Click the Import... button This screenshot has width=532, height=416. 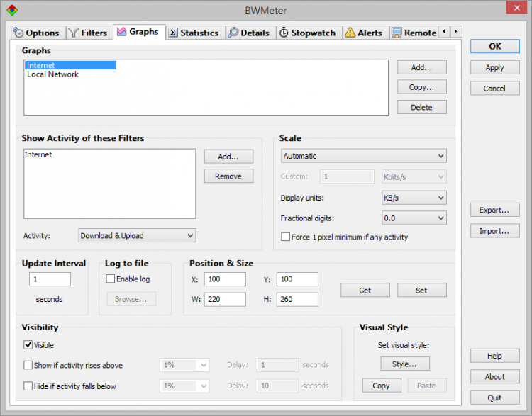tap(494, 230)
